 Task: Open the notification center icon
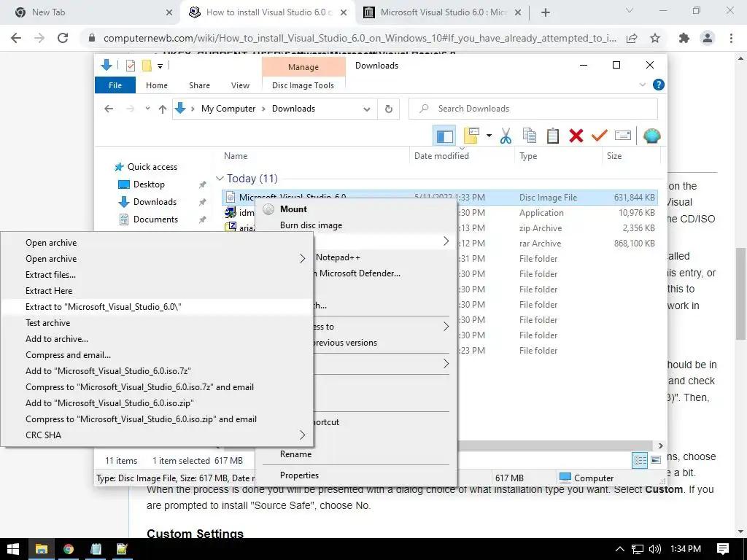723,549
